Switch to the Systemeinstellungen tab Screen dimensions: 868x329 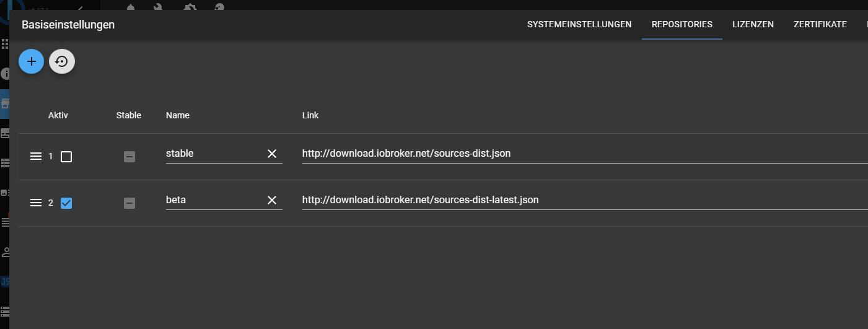(x=579, y=25)
